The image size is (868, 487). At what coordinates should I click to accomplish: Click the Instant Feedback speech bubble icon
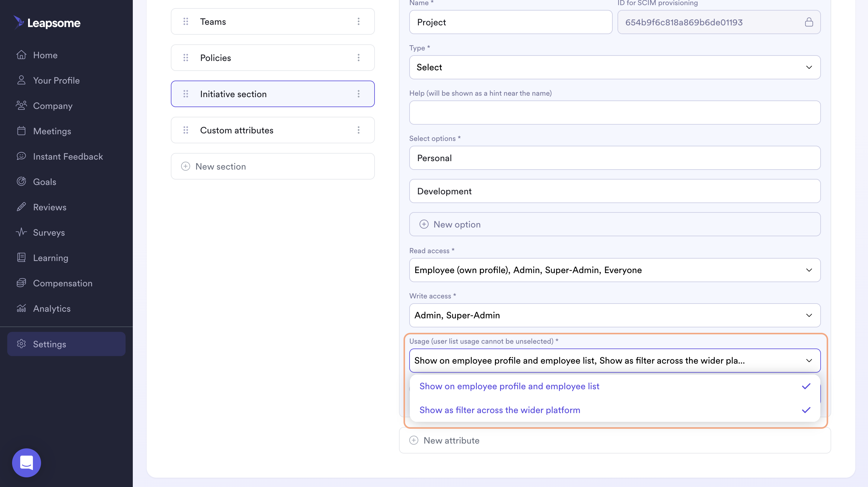pyautogui.click(x=21, y=156)
